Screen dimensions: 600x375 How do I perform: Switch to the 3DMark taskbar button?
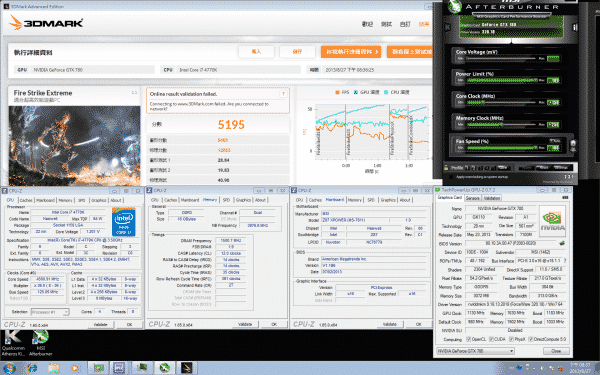(187, 368)
